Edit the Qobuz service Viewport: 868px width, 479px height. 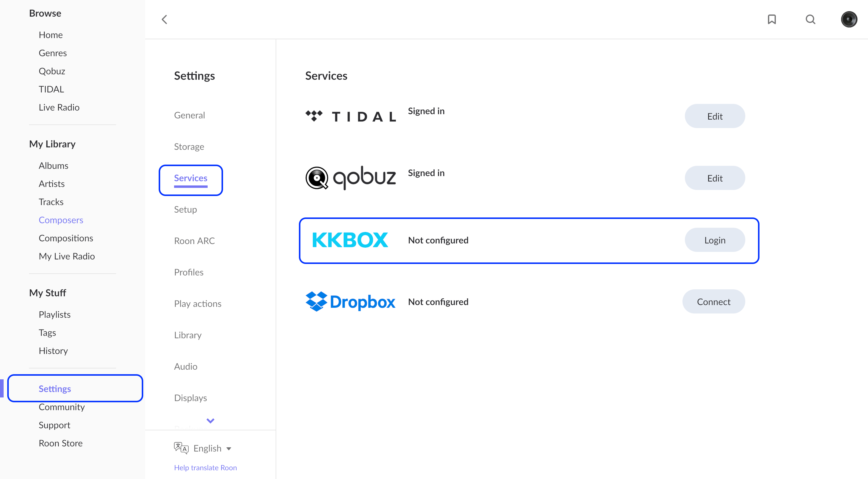point(715,178)
